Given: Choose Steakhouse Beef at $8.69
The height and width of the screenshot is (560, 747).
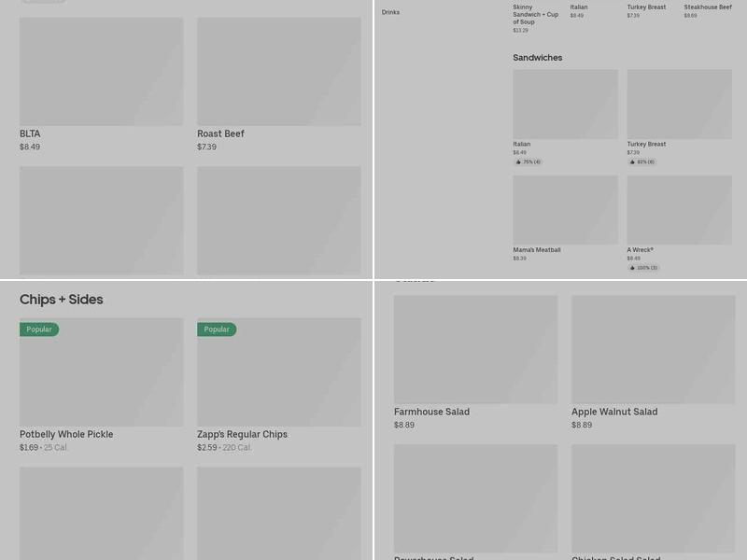Looking at the screenshot, I should click(x=707, y=7).
